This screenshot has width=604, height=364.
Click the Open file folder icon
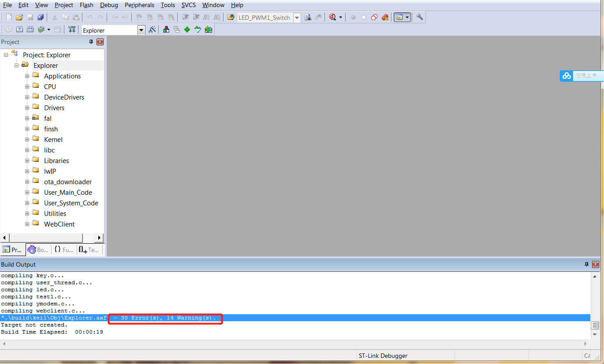point(19,17)
